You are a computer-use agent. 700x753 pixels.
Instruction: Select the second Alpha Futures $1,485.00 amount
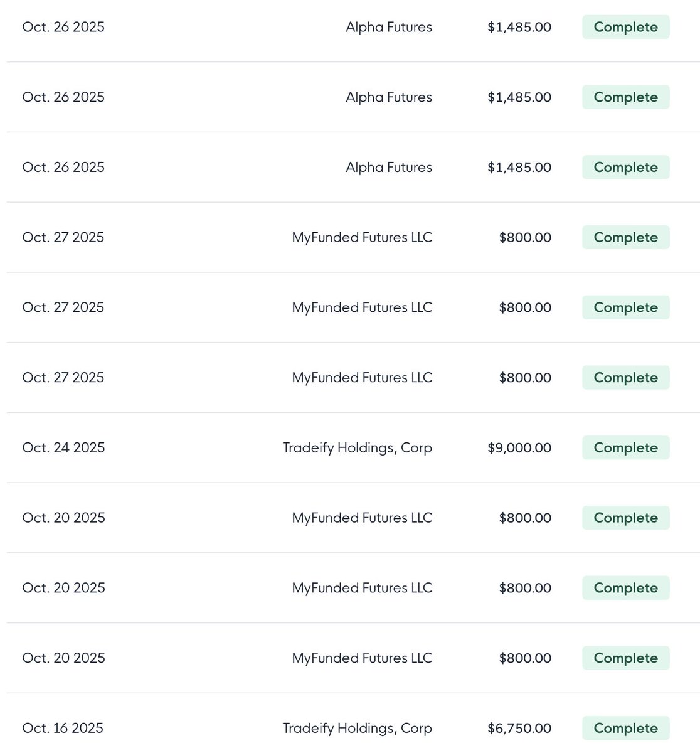click(x=519, y=97)
